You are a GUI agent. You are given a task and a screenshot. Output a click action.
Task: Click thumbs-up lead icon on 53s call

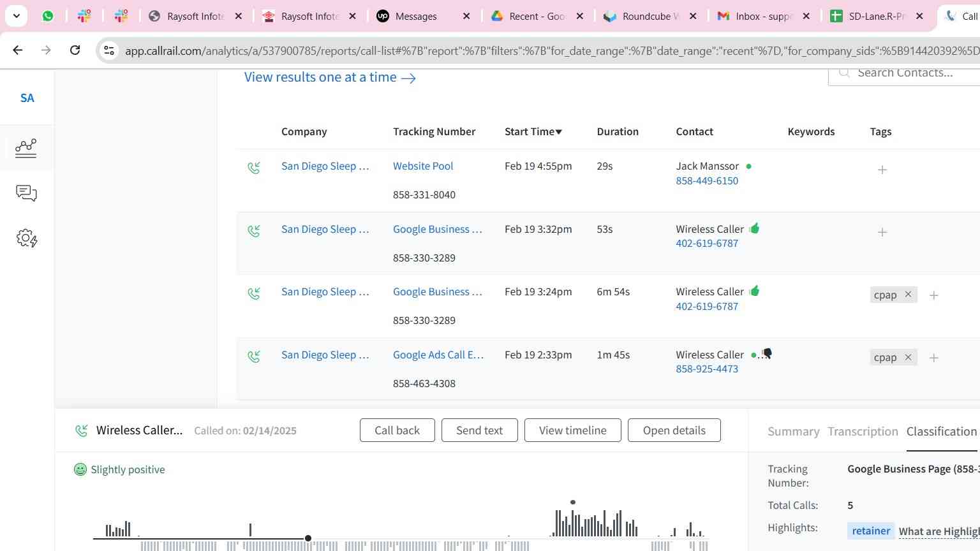point(755,228)
